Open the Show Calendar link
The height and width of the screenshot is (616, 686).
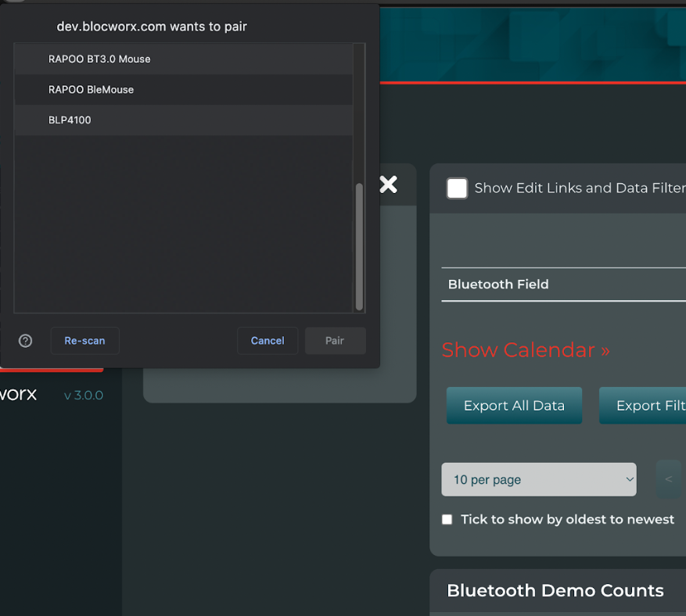point(526,350)
